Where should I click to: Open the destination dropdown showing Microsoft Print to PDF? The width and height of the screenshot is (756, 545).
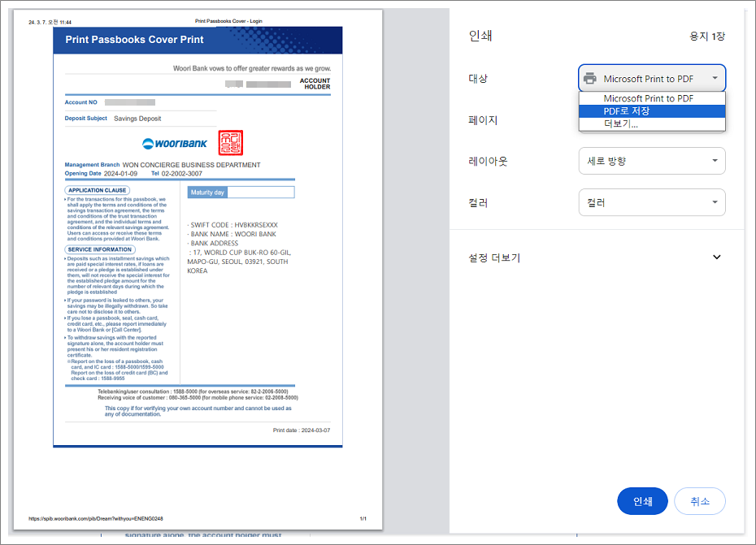click(652, 78)
